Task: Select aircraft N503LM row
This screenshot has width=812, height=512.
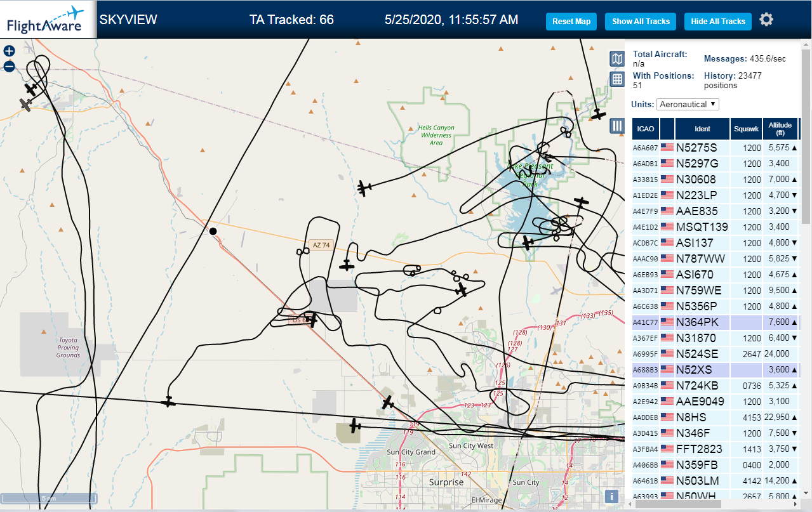Action: pyautogui.click(x=715, y=481)
